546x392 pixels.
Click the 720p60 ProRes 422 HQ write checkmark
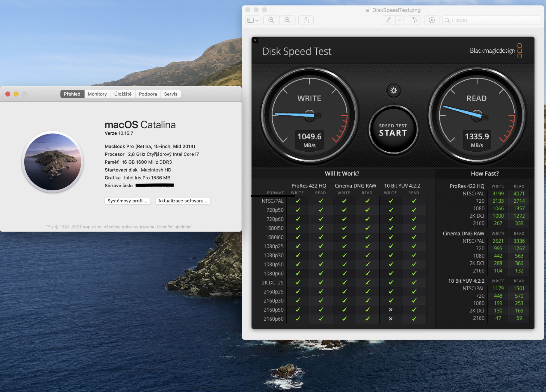point(298,219)
